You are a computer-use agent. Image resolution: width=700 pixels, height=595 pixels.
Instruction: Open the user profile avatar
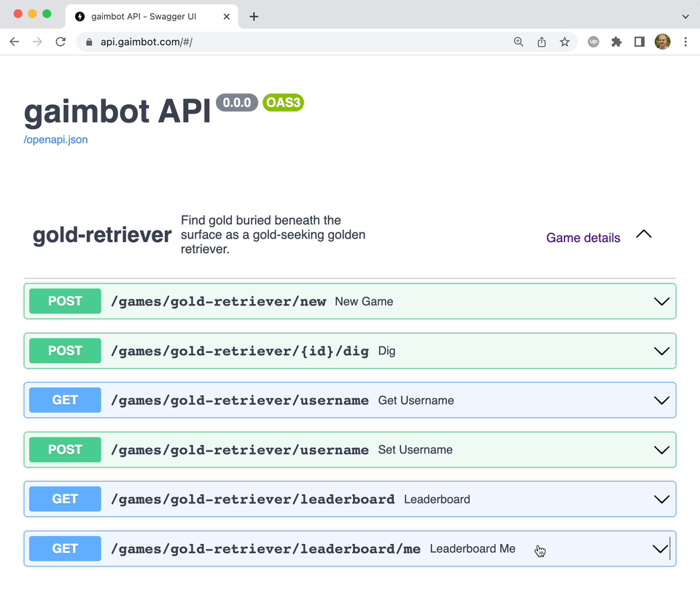(663, 42)
